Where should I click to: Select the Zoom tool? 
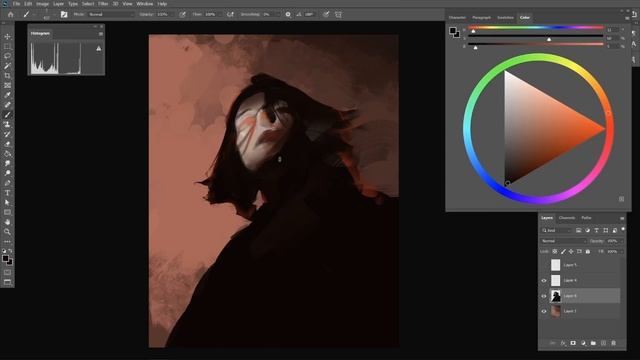point(7,232)
